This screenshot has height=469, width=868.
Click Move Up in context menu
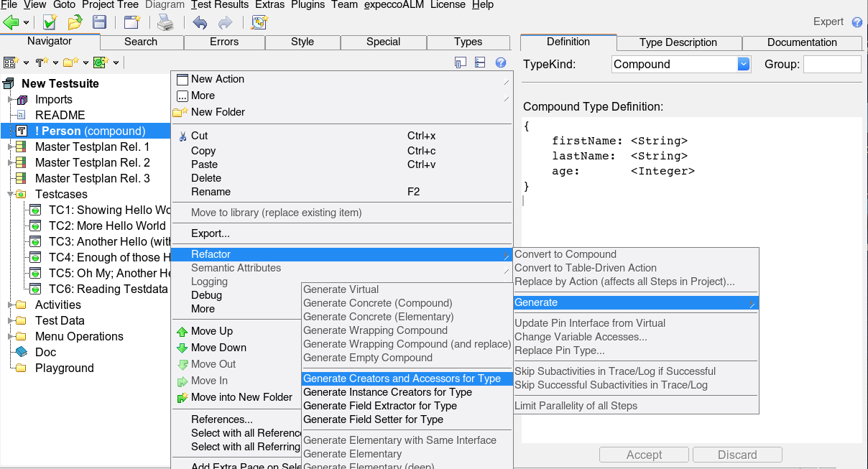[211, 331]
